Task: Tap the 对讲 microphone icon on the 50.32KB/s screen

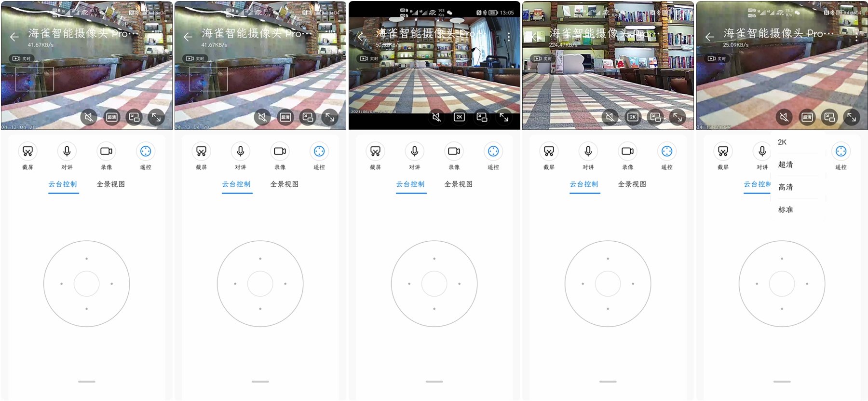Action: coord(415,152)
